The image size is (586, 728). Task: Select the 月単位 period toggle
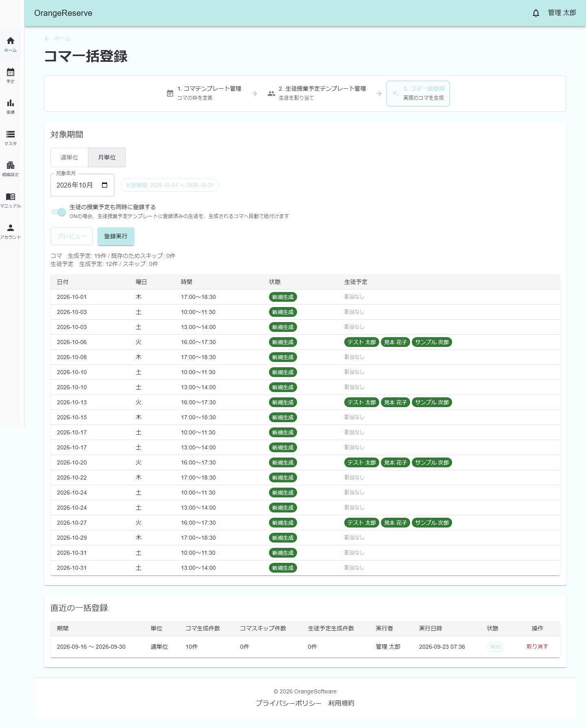[x=107, y=157]
